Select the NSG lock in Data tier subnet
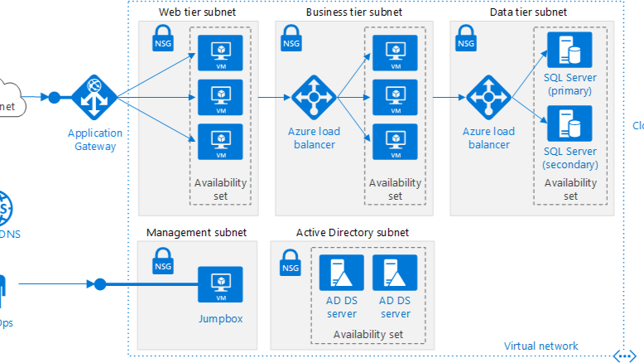Viewport: 644px width, 363px height. [x=466, y=38]
